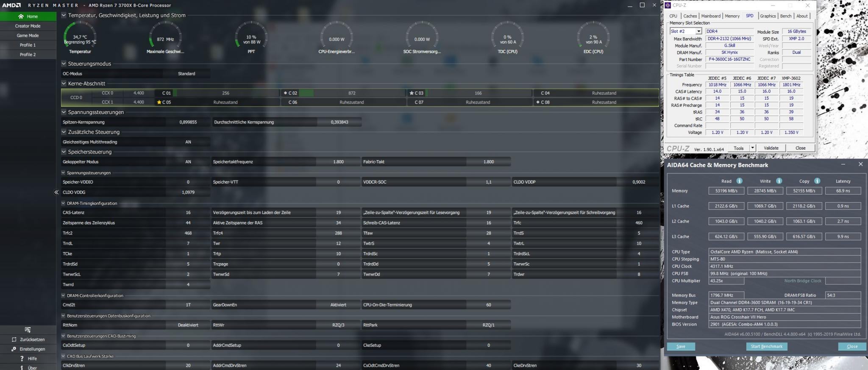Click the star marker on core C 03
The image size is (868, 370).
[x=412, y=93]
